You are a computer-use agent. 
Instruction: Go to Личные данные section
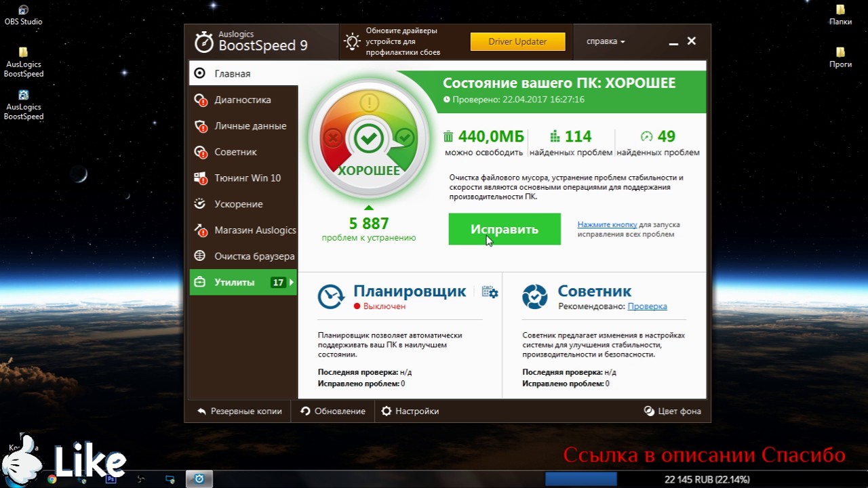pos(243,126)
